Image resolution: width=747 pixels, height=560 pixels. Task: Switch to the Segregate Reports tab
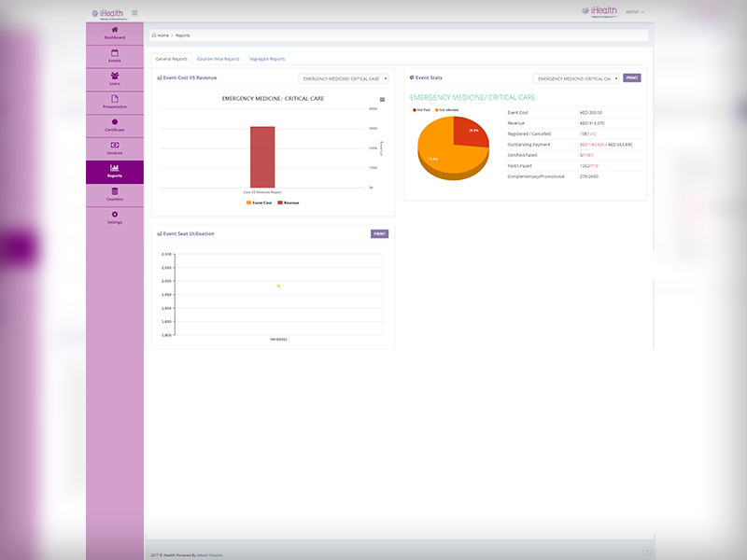coord(267,59)
